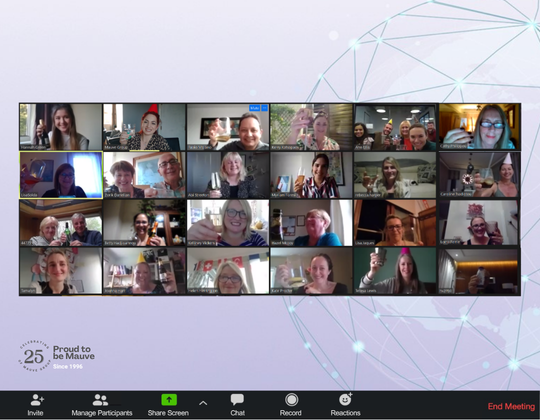Select video of woman holding orange-labelled bottle
This screenshot has height=420, width=540.
144,223
